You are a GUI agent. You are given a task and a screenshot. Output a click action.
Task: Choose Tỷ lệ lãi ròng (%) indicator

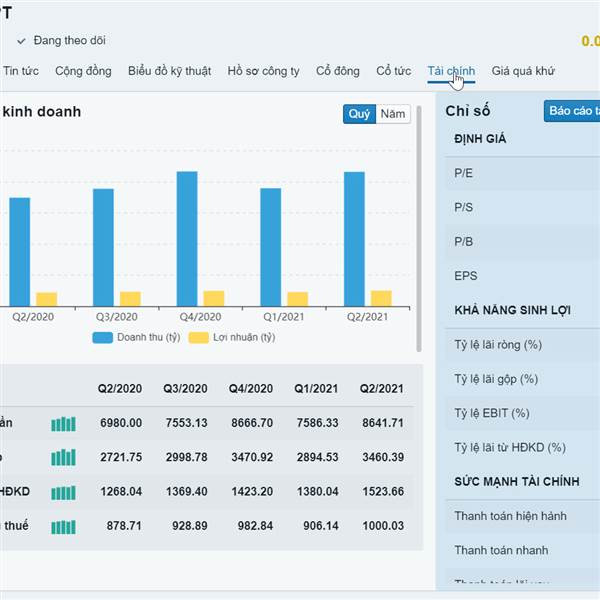click(x=497, y=345)
